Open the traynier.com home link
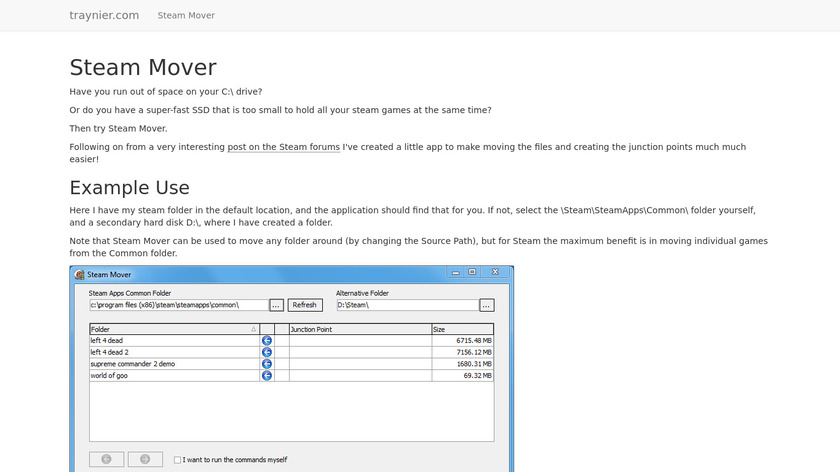Image resolution: width=840 pixels, height=472 pixels. pyautogui.click(x=104, y=16)
